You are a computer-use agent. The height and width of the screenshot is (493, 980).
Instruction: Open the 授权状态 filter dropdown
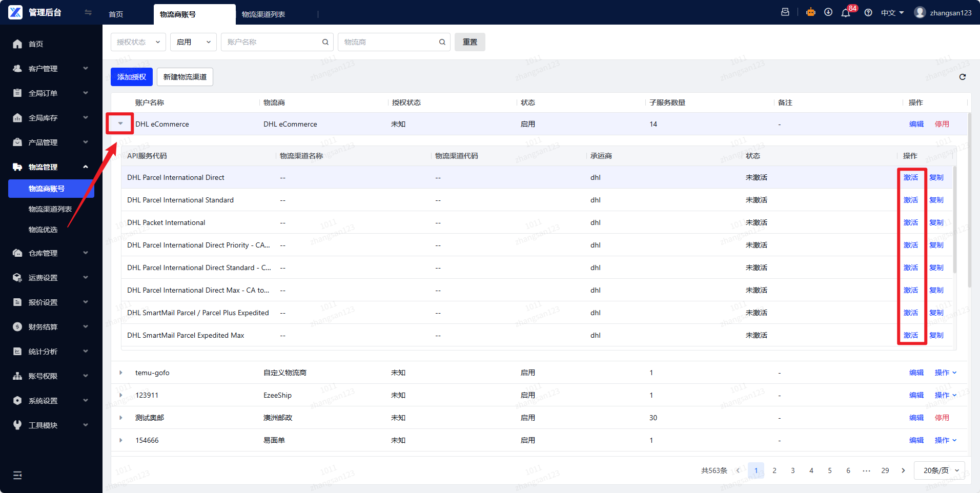click(138, 42)
